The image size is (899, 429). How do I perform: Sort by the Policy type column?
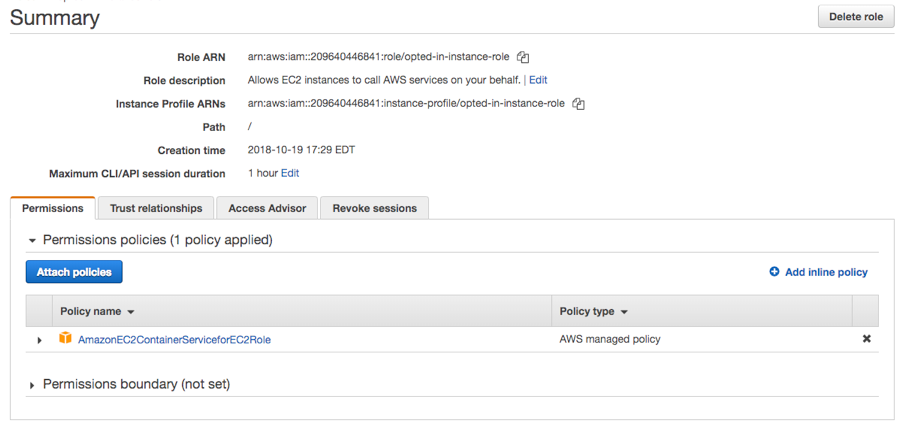coord(593,311)
